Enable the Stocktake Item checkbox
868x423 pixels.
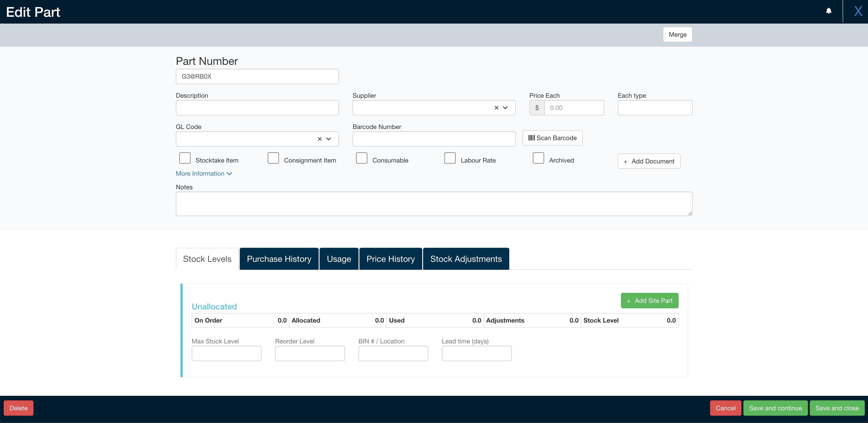click(x=185, y=158)
